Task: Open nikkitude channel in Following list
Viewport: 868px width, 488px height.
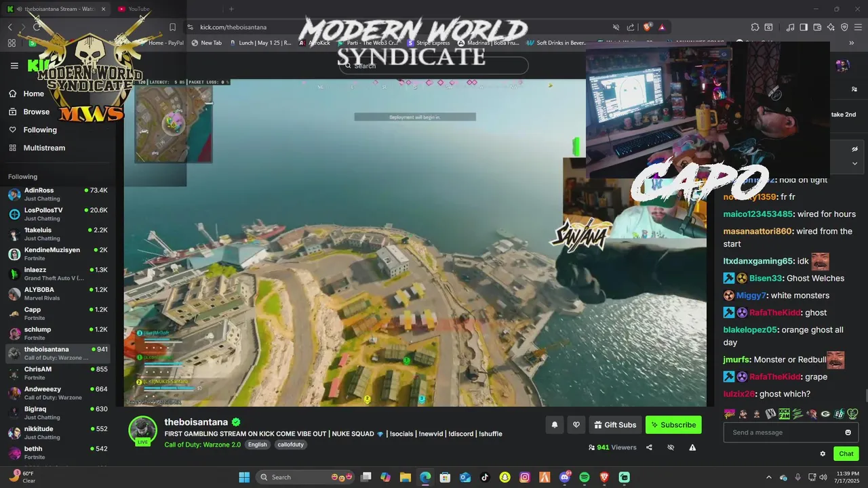Action: click(58, 433)
